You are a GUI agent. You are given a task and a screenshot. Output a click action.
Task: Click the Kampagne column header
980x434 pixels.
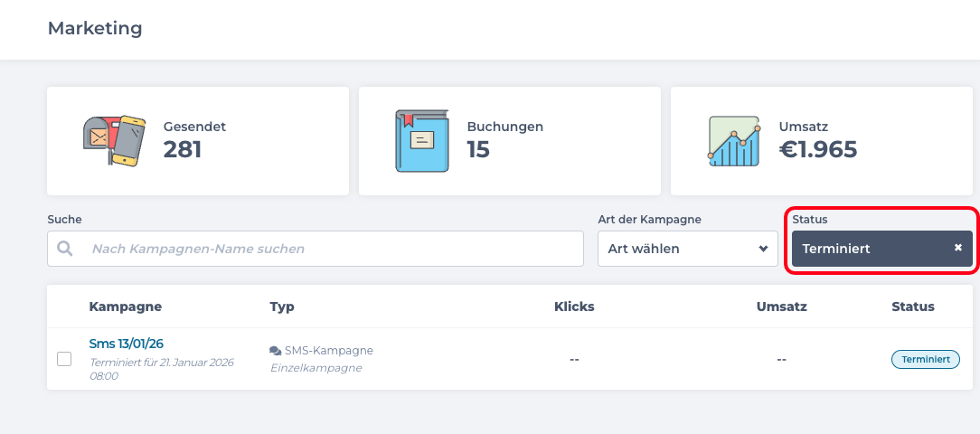126,307
